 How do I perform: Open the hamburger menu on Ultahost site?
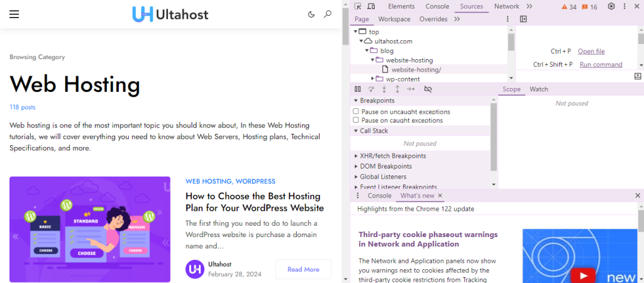point(14,14)
